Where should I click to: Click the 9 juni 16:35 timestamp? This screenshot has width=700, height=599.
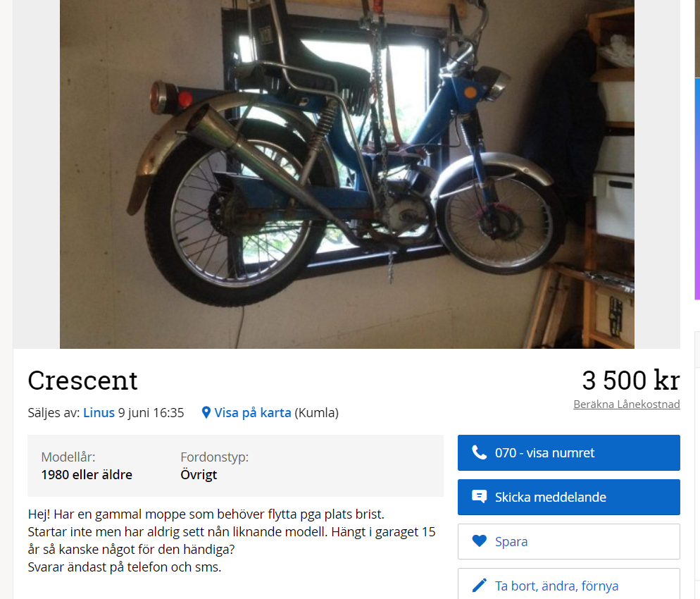(x=151, y=412)
